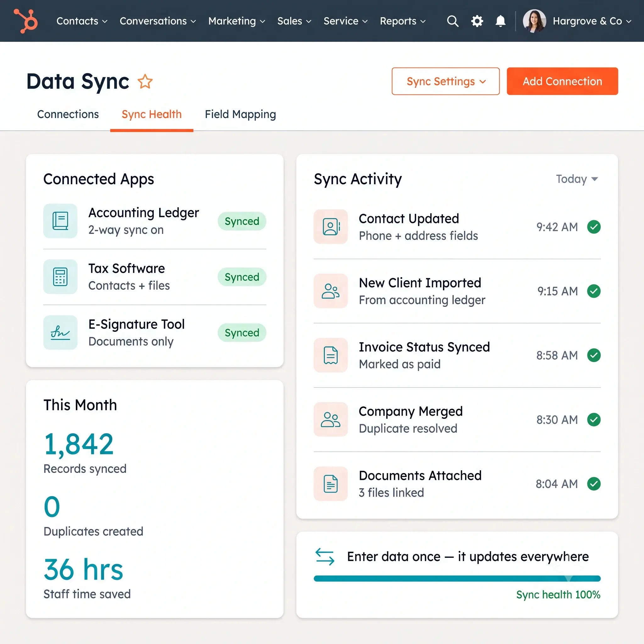Click the Accounting Ledger book icon
The image size is (644, 644).
(x=60, y=221)
